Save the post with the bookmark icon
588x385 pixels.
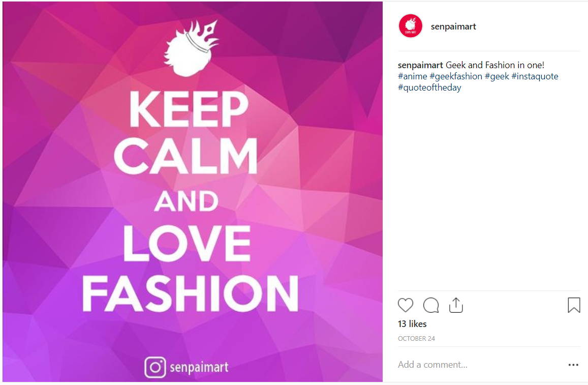tap(574, 305)
